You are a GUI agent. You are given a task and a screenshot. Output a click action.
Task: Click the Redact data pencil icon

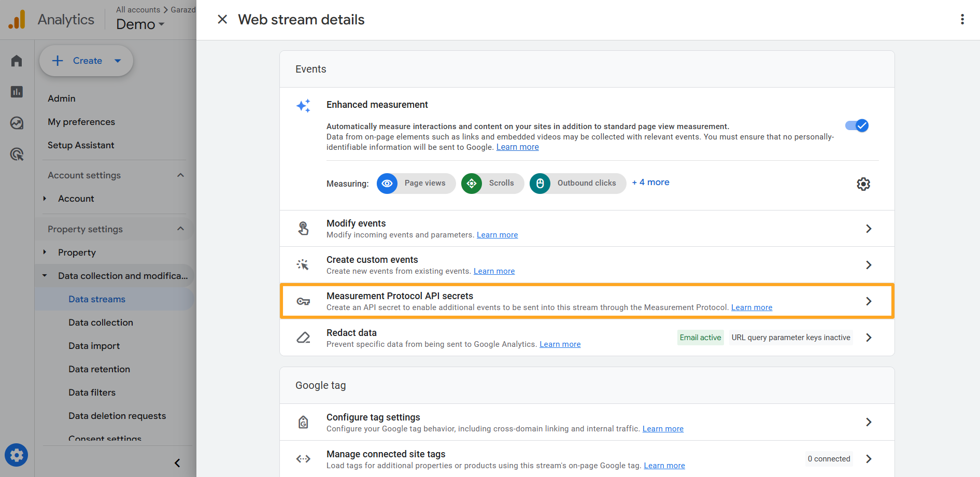coord(303,338)
